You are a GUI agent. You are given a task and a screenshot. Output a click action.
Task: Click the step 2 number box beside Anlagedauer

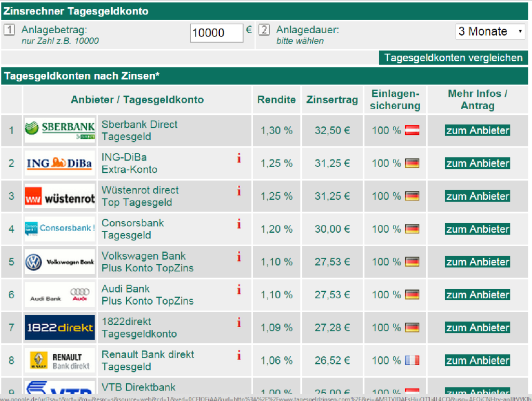tap(264, 30)
